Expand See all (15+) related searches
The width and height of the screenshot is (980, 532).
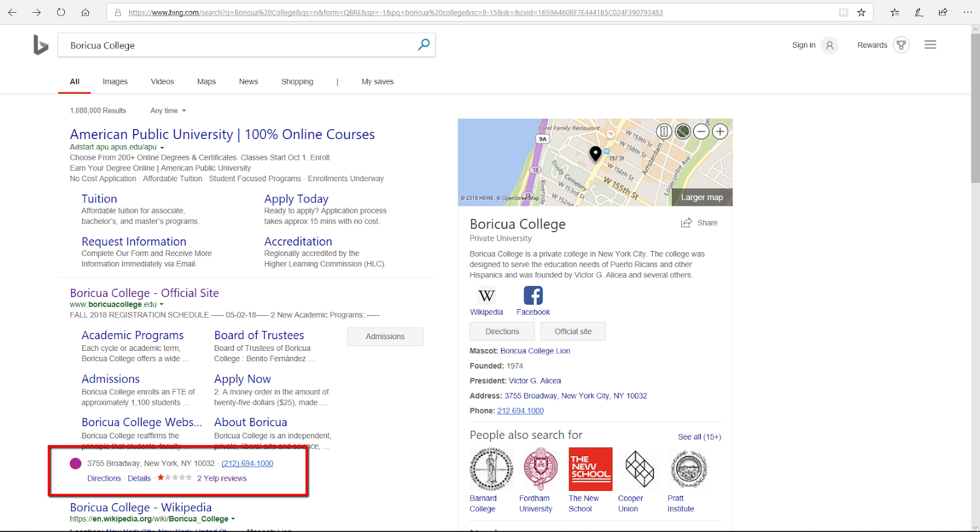[x=699, y=436]
